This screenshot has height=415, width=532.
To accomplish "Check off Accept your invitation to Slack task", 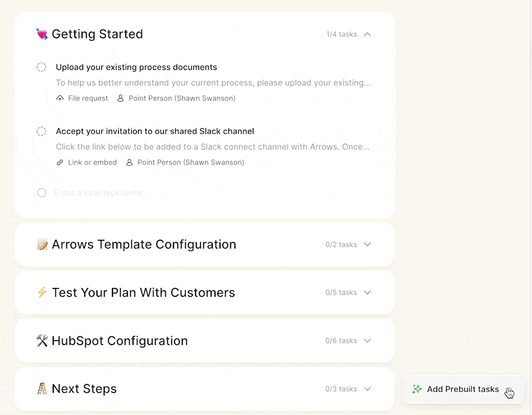I will point(42,131).
